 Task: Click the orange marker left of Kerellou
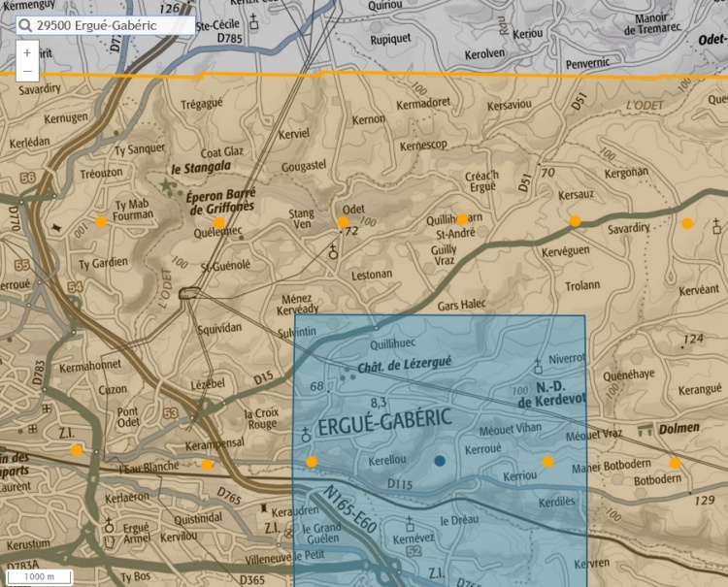(x=312, y=462)
